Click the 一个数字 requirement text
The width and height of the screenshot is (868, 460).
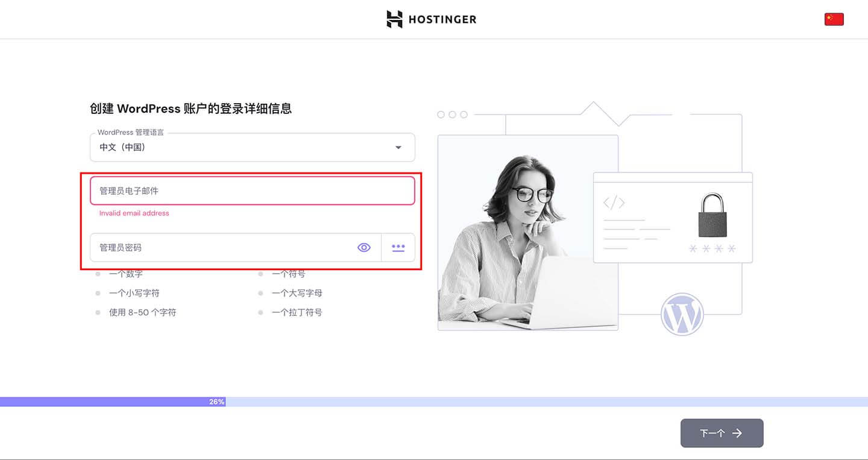point(125,274)
